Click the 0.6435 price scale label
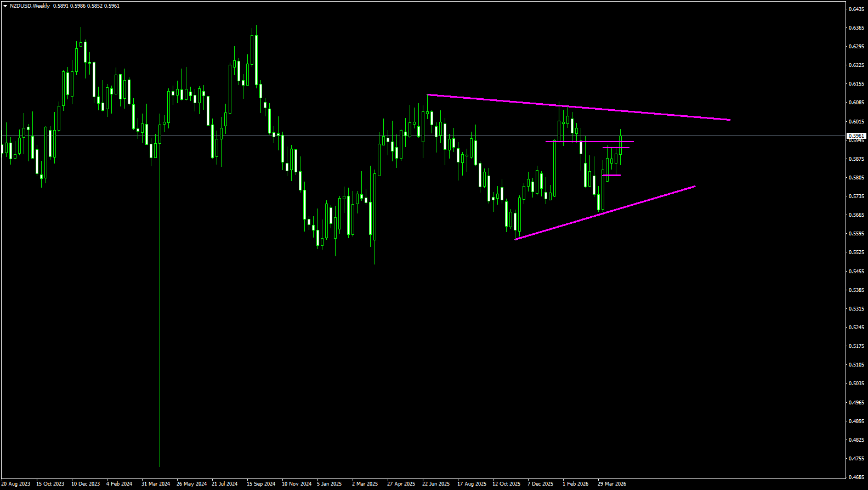 856,9
